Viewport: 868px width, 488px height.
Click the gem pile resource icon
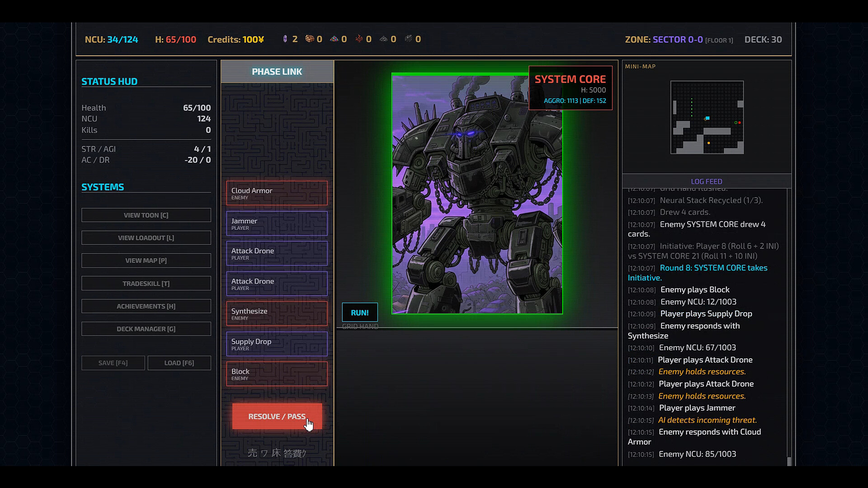(335, 39)
